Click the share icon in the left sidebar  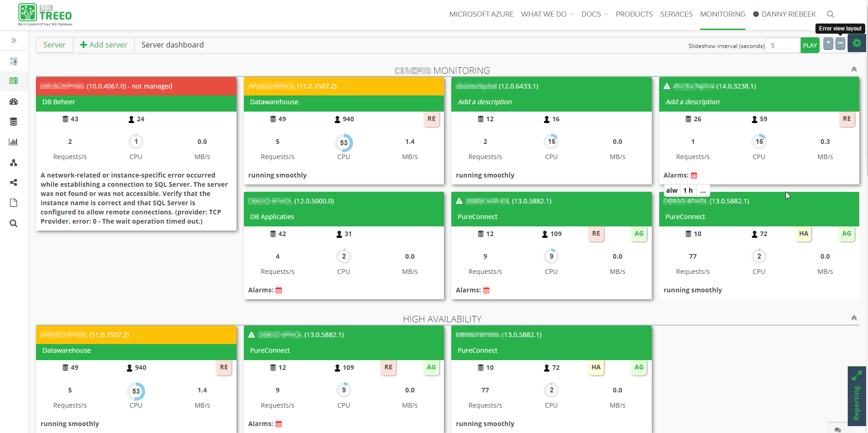[14, 183]
